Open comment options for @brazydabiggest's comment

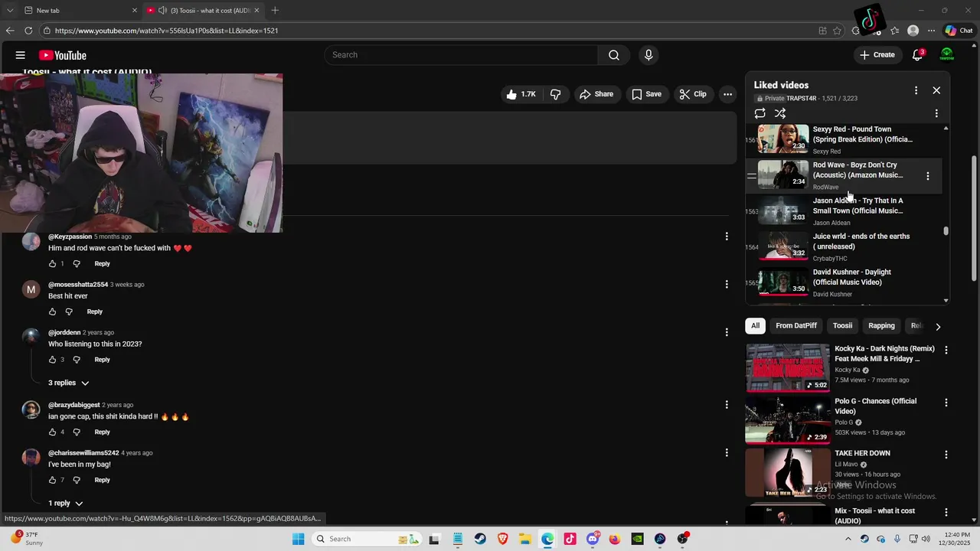pos(727,404)
